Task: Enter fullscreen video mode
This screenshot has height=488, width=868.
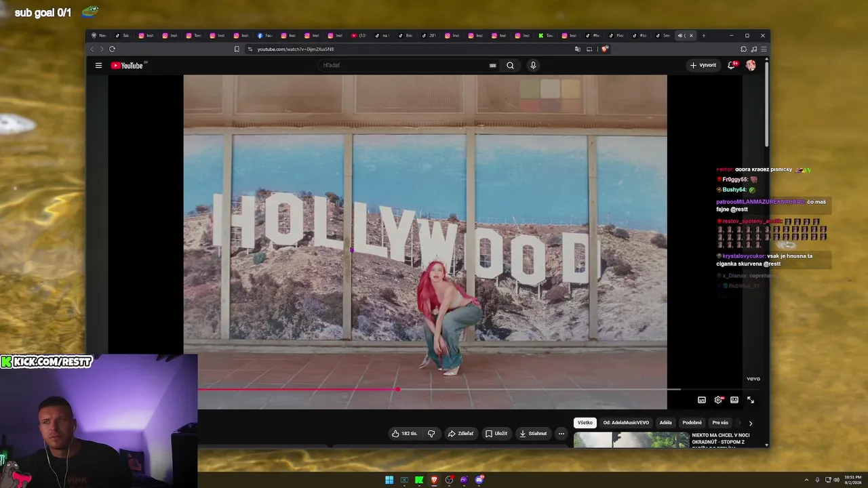Action: pyautogui.click(x=751, y=400)
